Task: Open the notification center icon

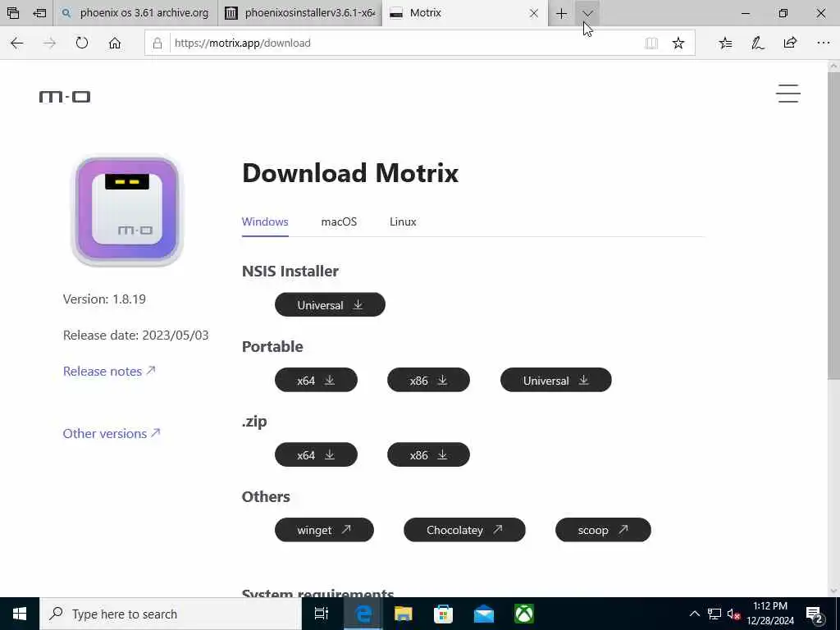Action: point(815,614)
